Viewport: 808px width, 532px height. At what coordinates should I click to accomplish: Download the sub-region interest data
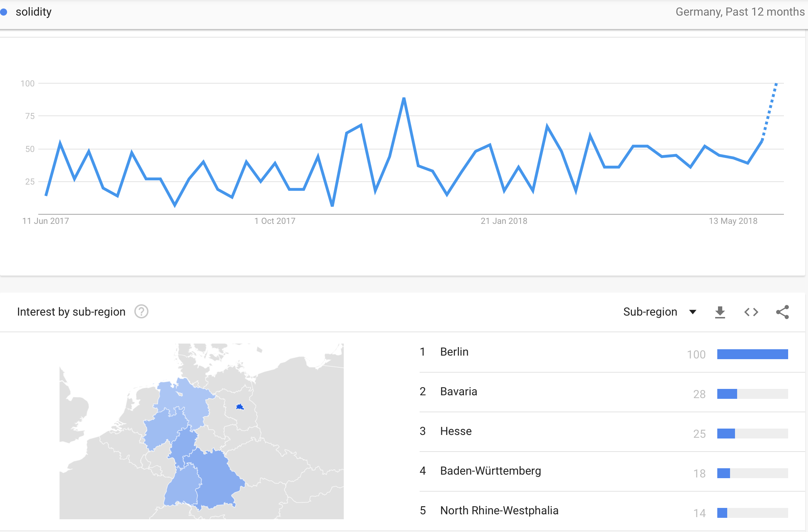720,312
